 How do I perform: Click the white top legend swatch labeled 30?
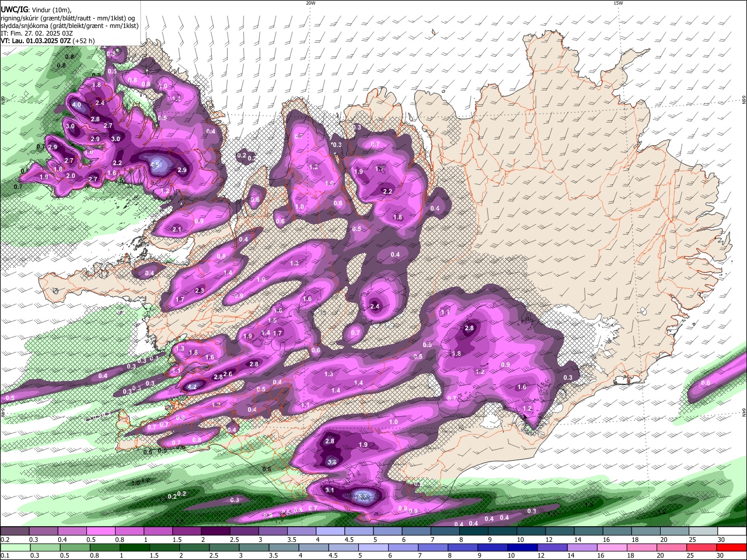732,531
